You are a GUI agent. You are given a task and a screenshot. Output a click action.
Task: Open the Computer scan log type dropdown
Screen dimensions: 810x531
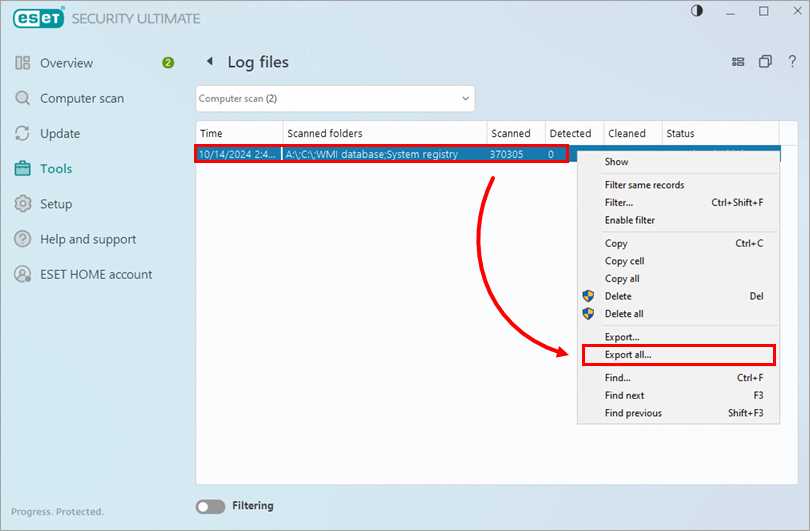pyautogui.click(x=334, y=99)
